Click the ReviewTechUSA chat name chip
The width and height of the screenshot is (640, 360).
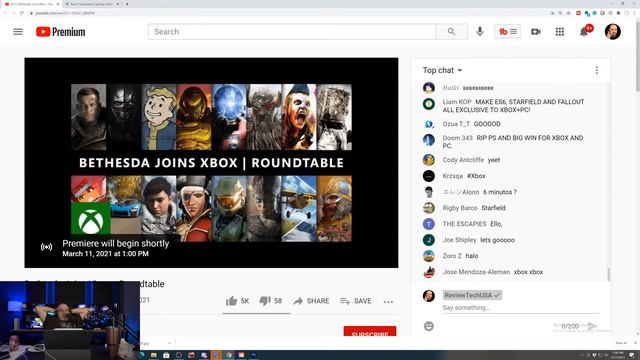pyautogui.click(x=472, y=295)
